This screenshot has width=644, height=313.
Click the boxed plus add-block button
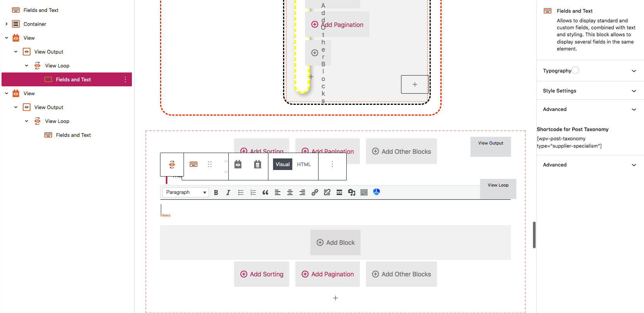tap(415, 84)
